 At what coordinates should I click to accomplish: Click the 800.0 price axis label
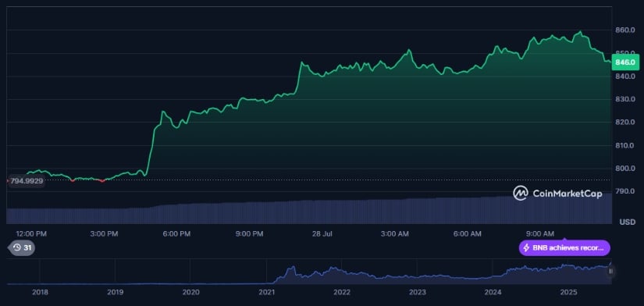625,168
